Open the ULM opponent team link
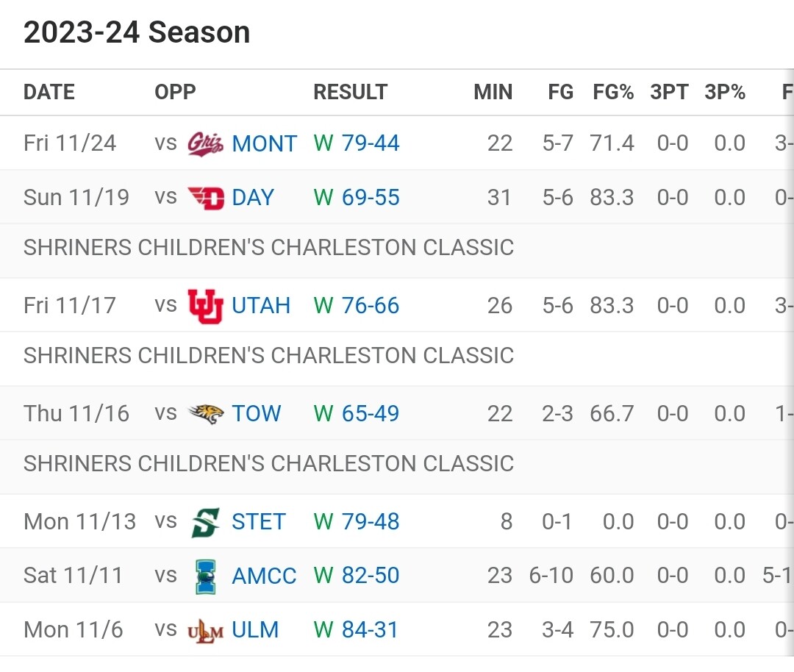794x672 pixels. point(255,630)
